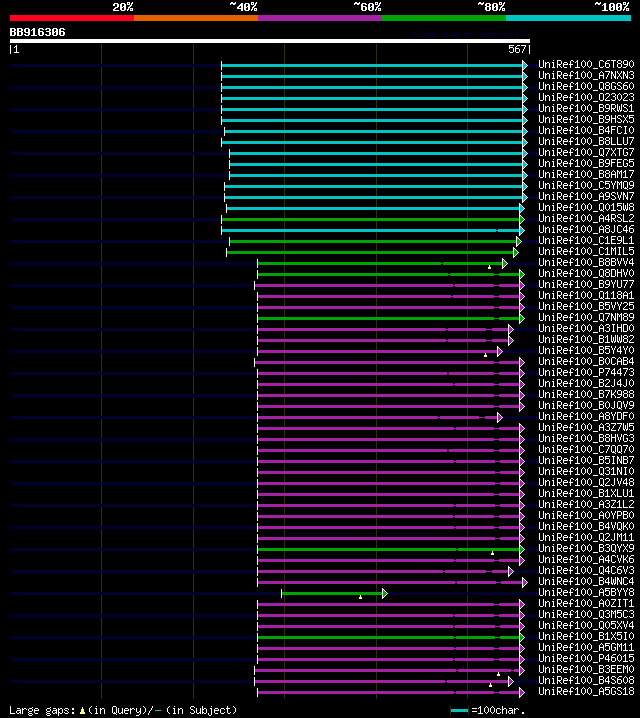This screenshot has width=640, height=718.
Task: Select the UniRef100_Q3M5C3 label
Action: coord(586,615)
